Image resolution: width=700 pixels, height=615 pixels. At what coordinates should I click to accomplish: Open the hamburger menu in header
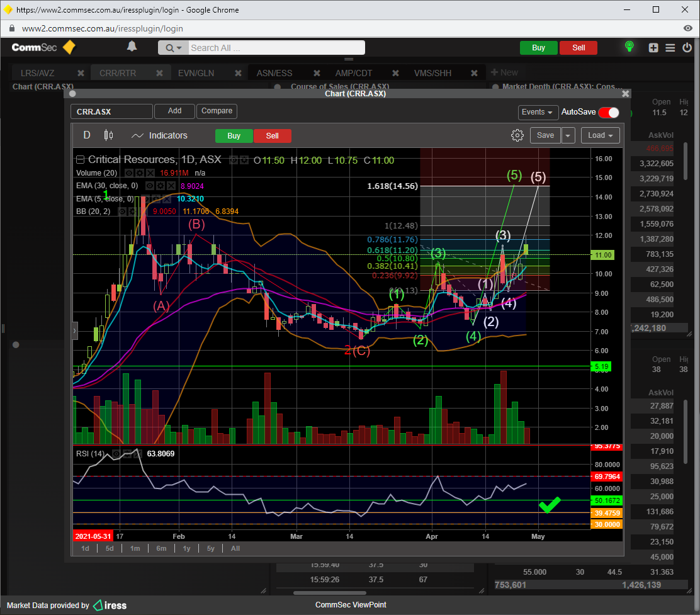[670, 48]
